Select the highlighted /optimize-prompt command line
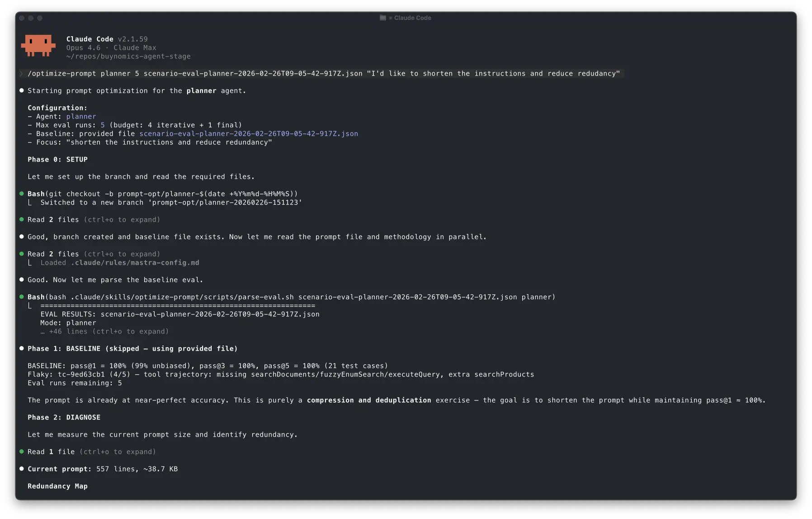Image resolution: width=812 pixels, height=519 pixels. tap(324, 73)
